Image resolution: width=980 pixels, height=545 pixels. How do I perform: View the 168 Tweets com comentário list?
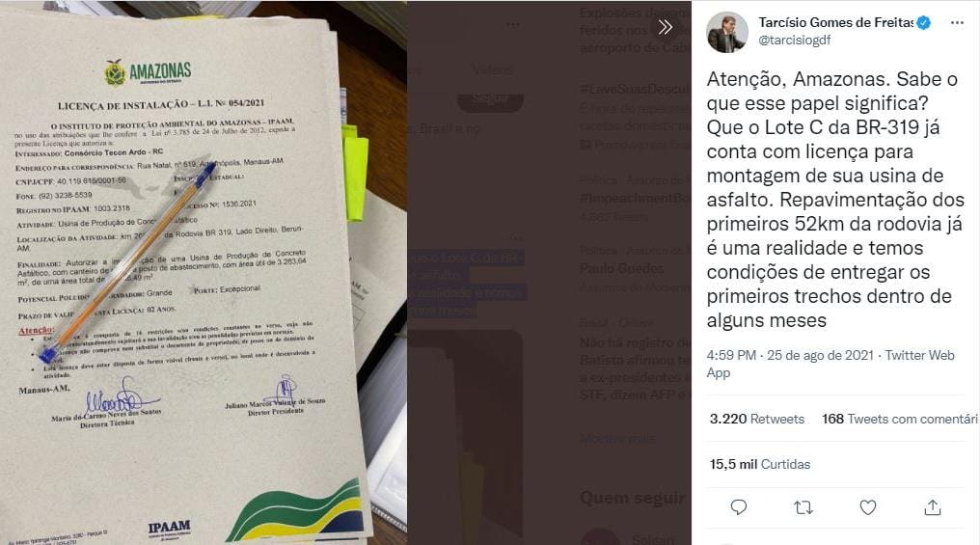click(899, 419)
